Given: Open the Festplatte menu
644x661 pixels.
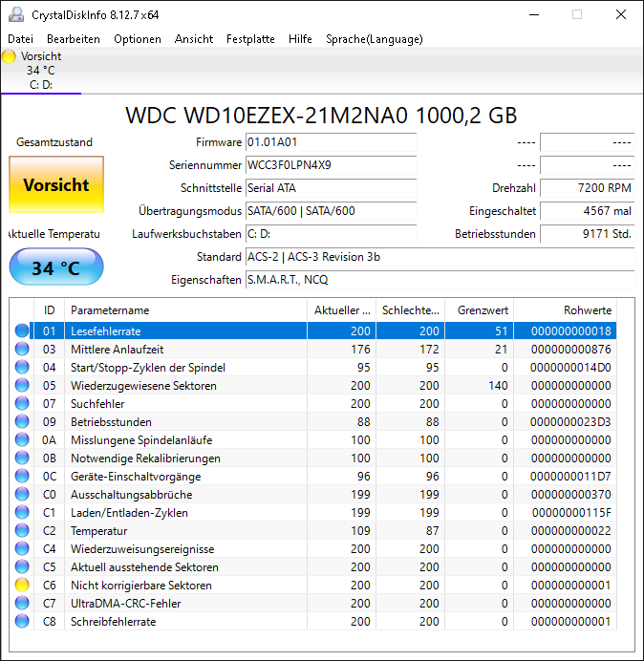Looking at the screenshot, I should point(250,39).
